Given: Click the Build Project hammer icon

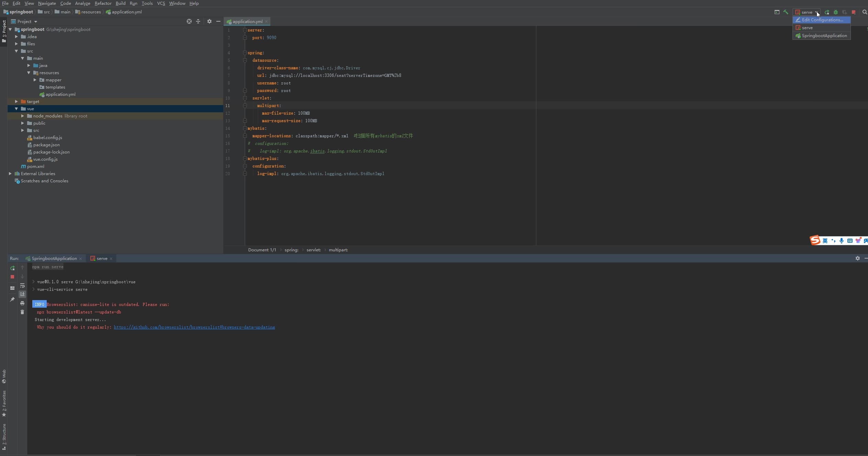Looking at the screenshot, I should [786, 12].
